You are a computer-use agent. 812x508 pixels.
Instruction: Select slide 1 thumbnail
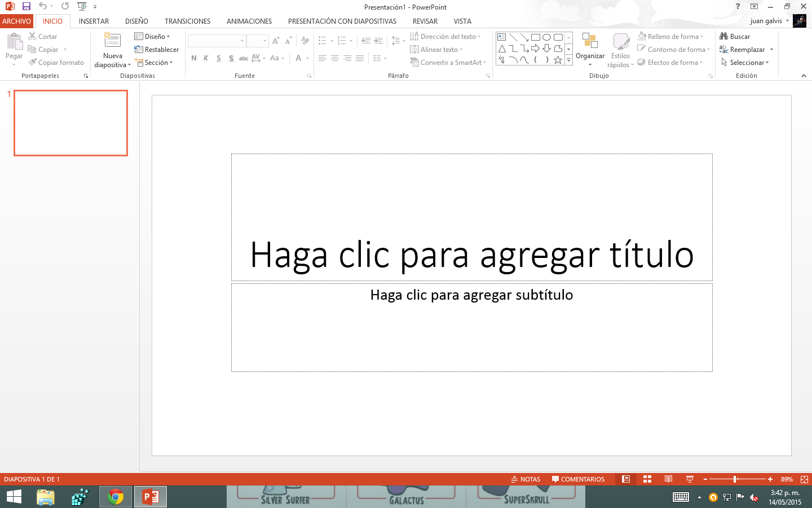[71, 122]
